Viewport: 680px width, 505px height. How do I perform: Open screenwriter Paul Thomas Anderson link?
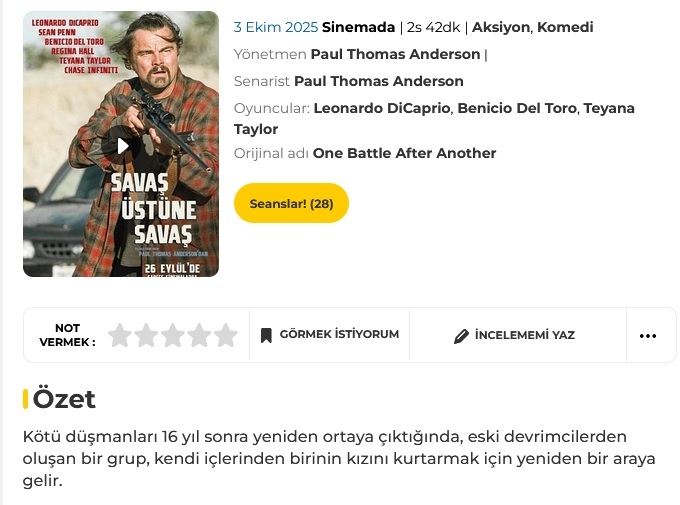coord(379,81)
